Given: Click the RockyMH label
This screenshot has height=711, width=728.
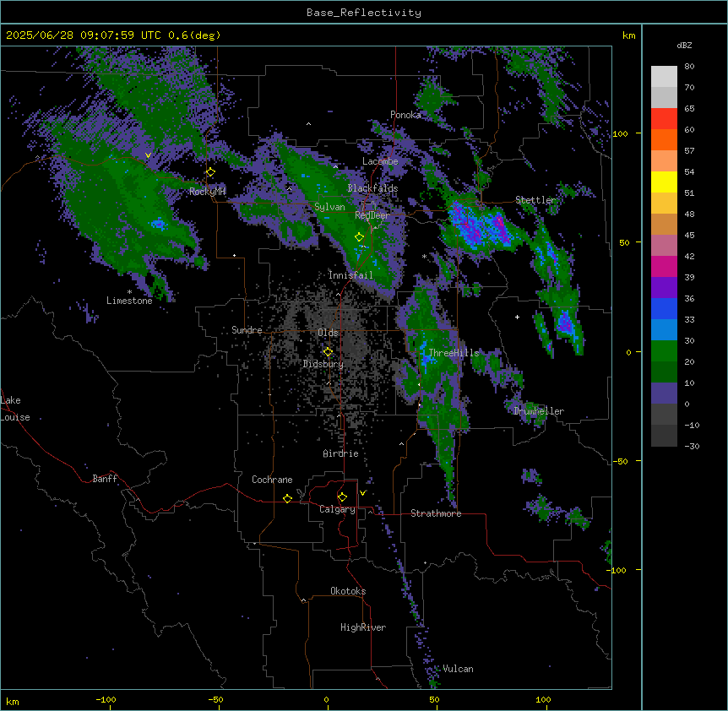Looking at the screenshot, I should pyautogui.click(x=207, y=192).
